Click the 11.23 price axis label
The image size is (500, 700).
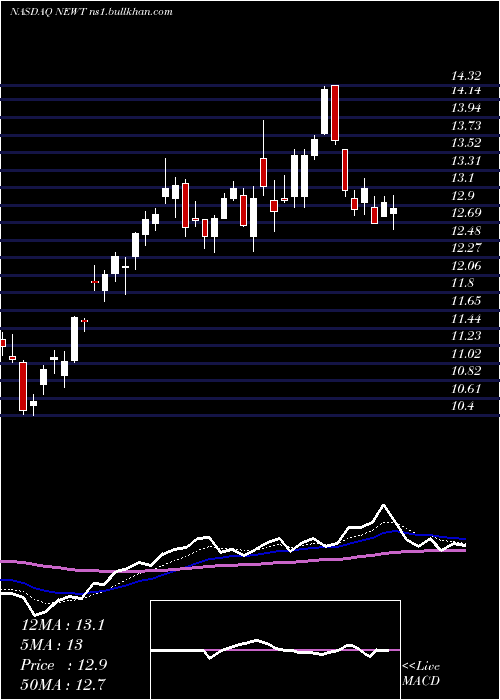pos(467,336)
